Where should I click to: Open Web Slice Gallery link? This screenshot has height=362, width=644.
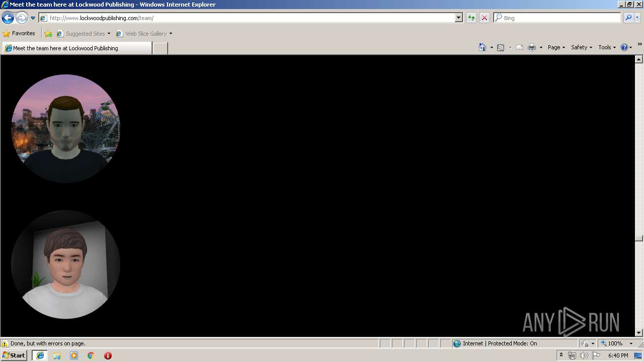click(x=142, y=34)
